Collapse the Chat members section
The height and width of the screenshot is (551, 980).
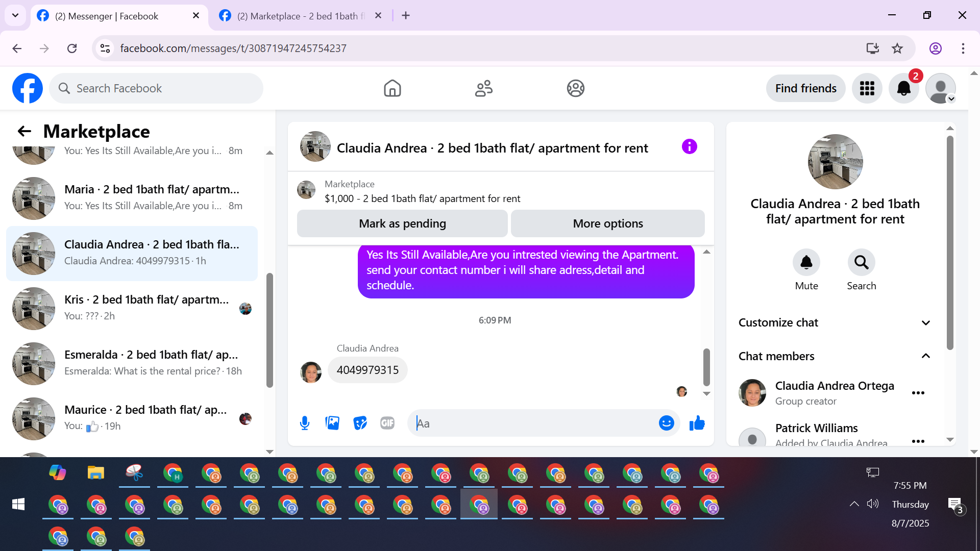[x=835, y=356]
